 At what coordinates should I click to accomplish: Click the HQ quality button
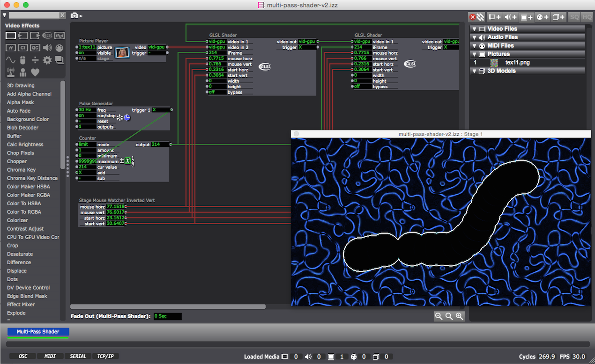586,17
